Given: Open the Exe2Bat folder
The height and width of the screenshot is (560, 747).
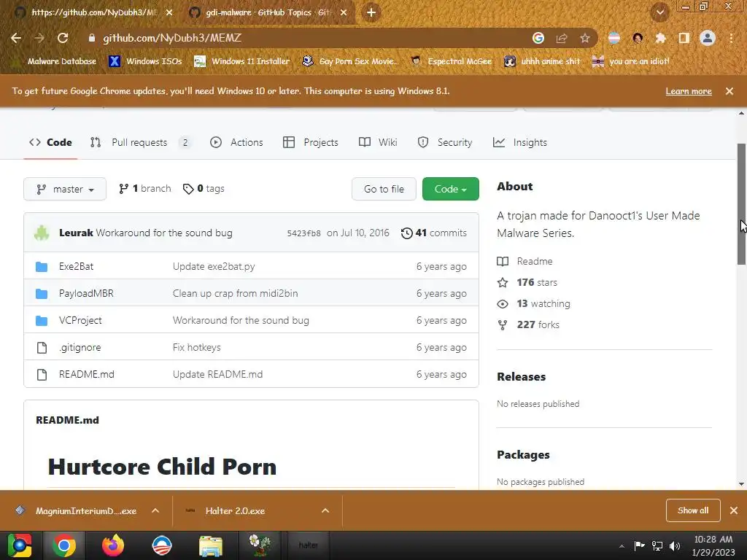Looking at the screenshot, I should click(76, 266).
